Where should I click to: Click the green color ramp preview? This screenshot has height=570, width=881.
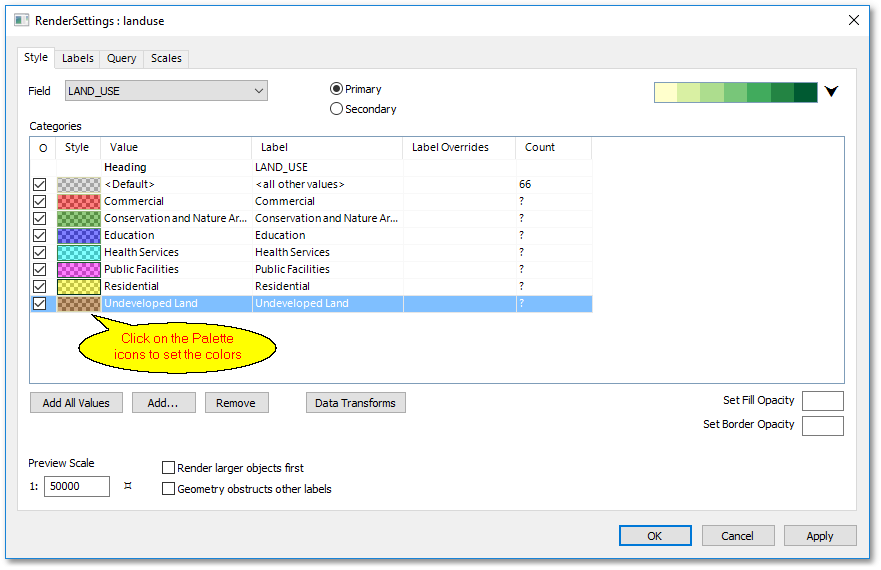(735, 92)
